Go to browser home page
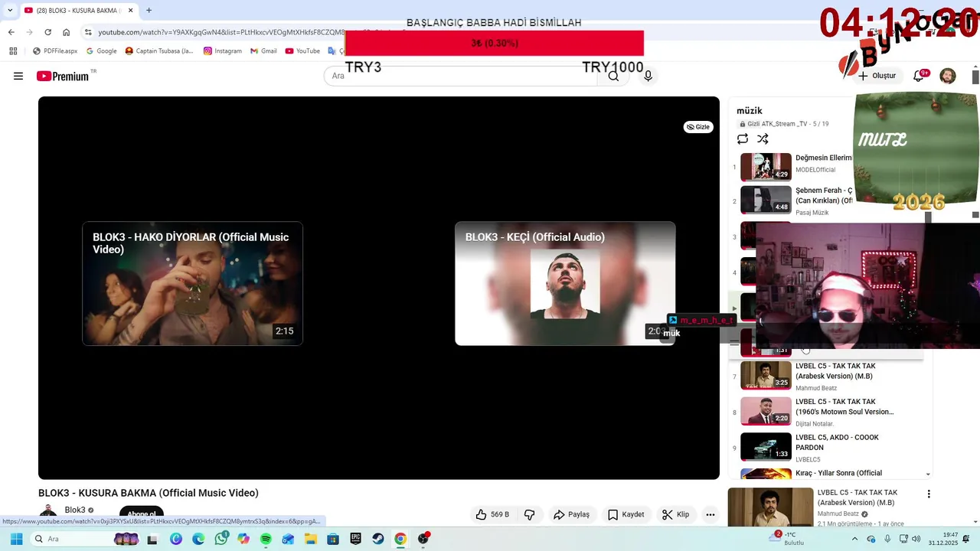The width and height of the screenshot is (980, 551). pyautogui.click(x=67, y=32)
